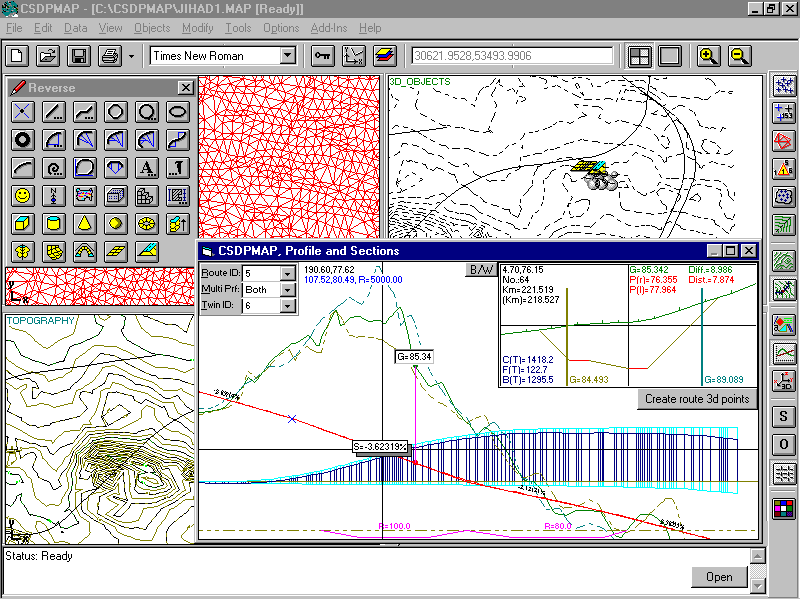The width and height of the screenshot is (800, 600).
Task: Open the Options menu
Action: 281,28
